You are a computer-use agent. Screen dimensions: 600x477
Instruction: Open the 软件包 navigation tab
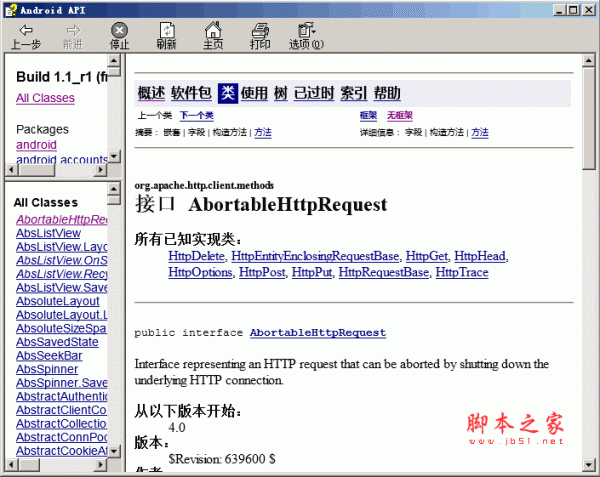(x=191, y=93)
